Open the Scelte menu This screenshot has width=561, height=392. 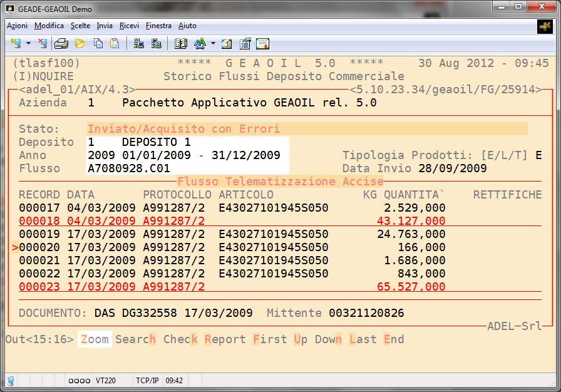click(80, 26)
